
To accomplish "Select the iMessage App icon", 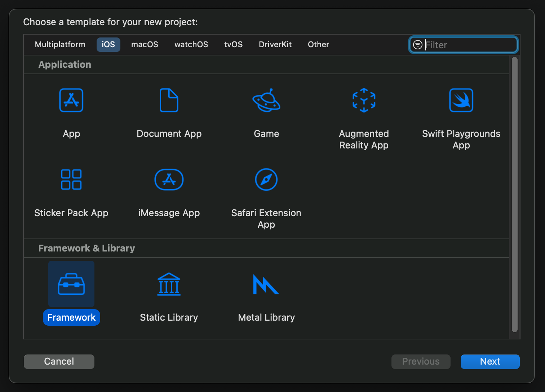I will click(x=169, y=179).
